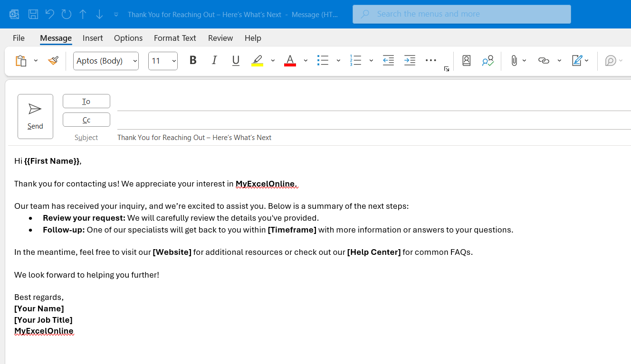Click the Cc recipients button

pyautogui.click(x=86, y=120)
